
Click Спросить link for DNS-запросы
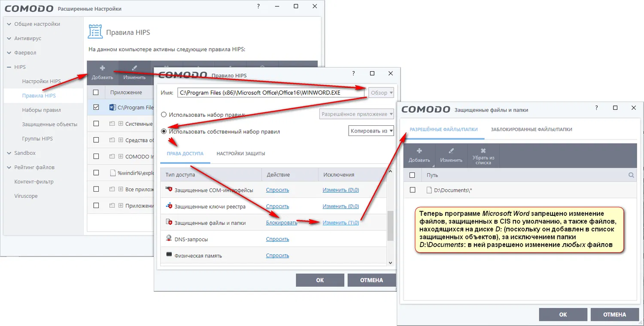277,239
